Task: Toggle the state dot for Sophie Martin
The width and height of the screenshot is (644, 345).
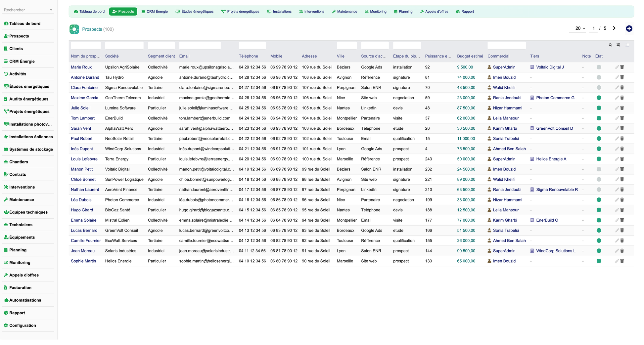Action: point(599,261)
